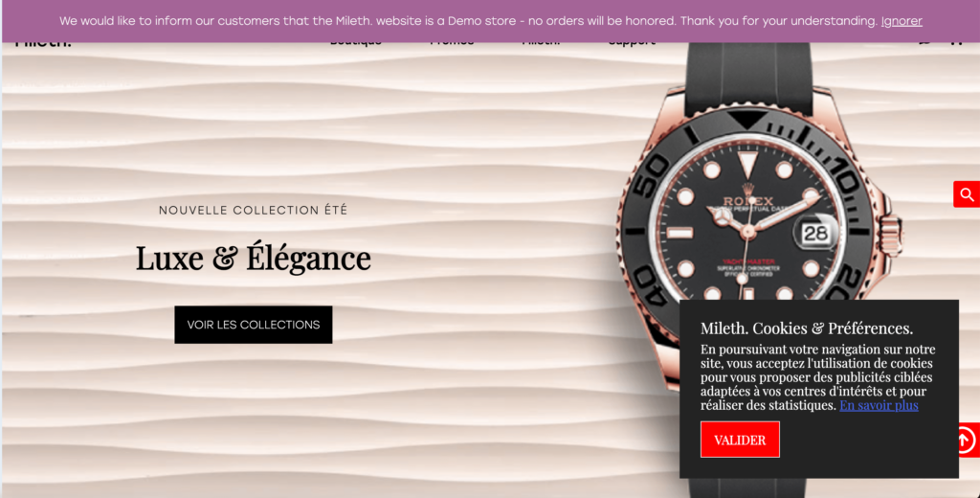Screen dimensions: 980x498
Task: Open the Promos menu in the header
Action: pos(452,43)
